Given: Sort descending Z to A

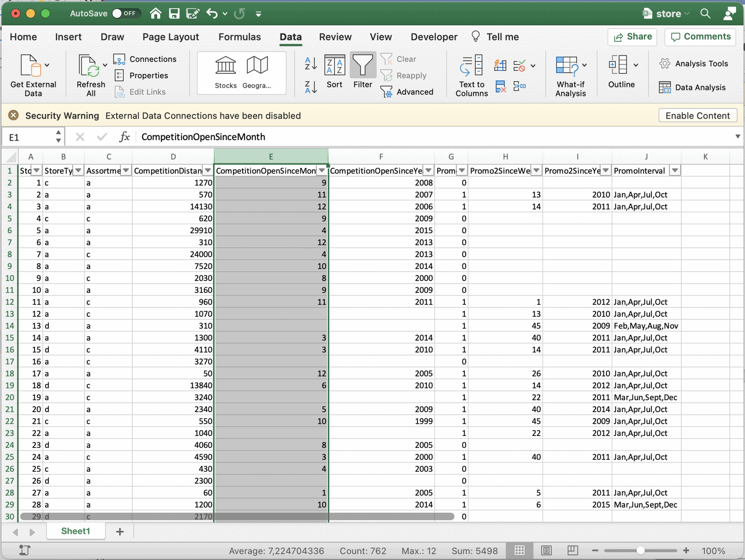Looking at the screenshot, I should coord(311,87).
